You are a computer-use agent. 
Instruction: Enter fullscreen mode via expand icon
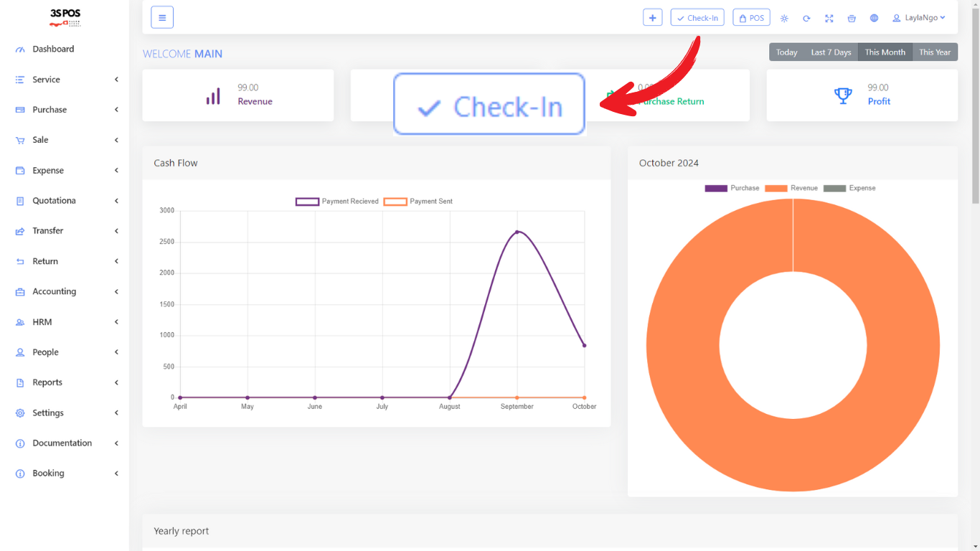[829, 19]
